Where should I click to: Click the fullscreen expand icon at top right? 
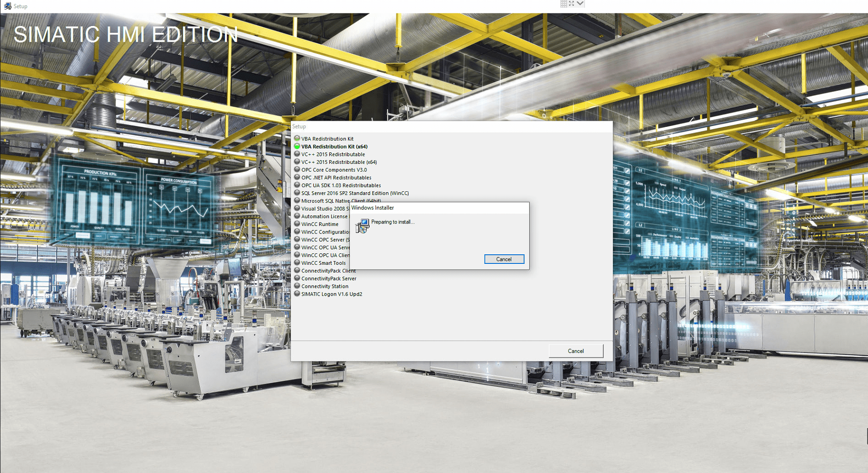point(571,4)
